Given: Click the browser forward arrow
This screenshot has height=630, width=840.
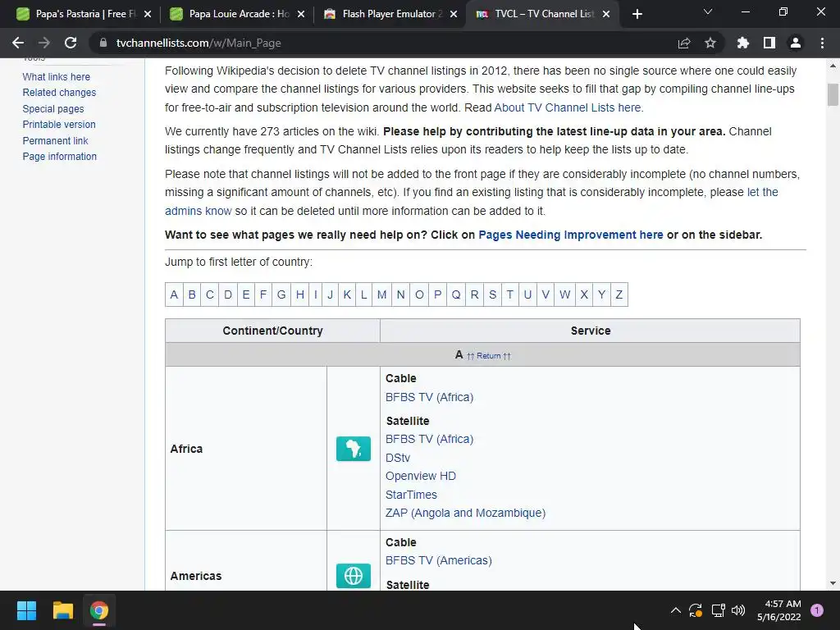Looking at the screenshot, I should [44, 43].
